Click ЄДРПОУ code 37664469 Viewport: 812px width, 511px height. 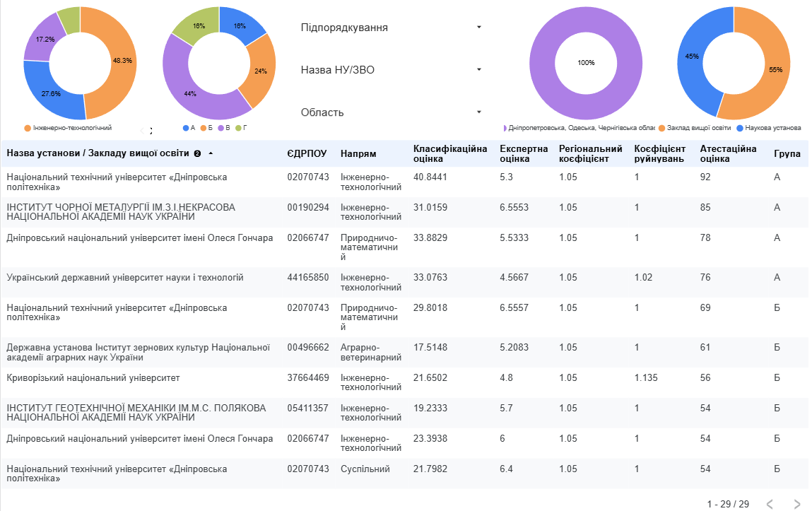click(308, 378)
